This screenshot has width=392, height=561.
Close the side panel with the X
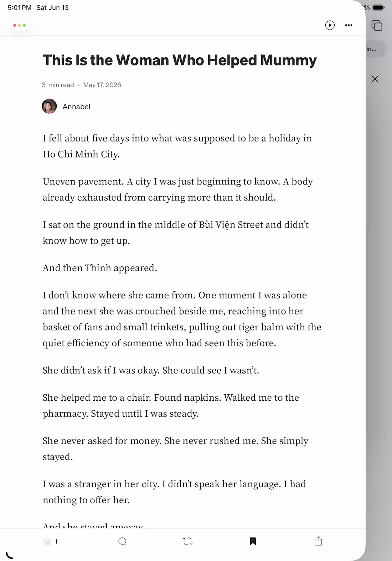coord(375,79)
